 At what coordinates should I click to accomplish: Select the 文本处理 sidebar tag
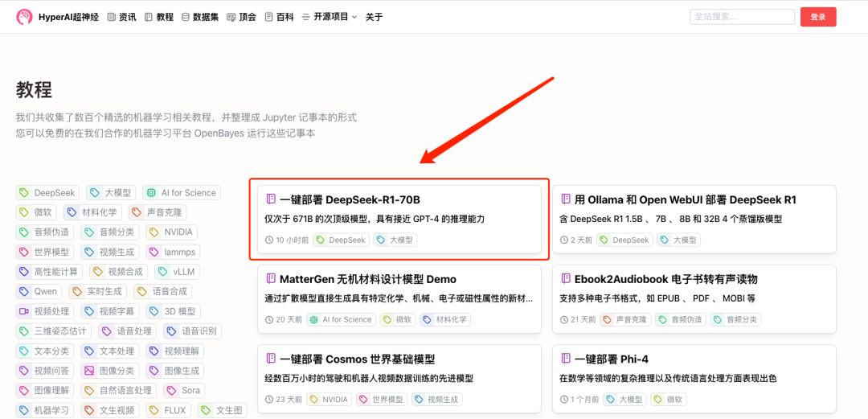(x=110, y=351)
